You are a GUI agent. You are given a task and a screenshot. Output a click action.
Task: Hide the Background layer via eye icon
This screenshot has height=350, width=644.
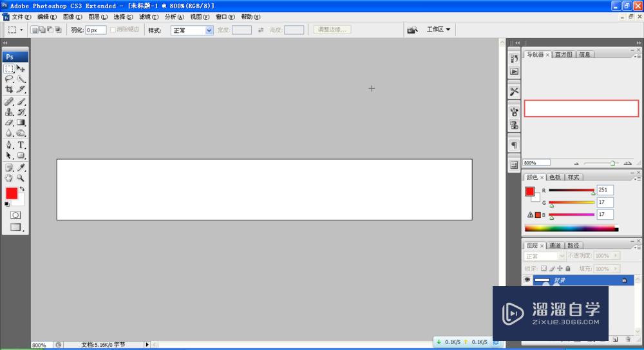(527, 280)
